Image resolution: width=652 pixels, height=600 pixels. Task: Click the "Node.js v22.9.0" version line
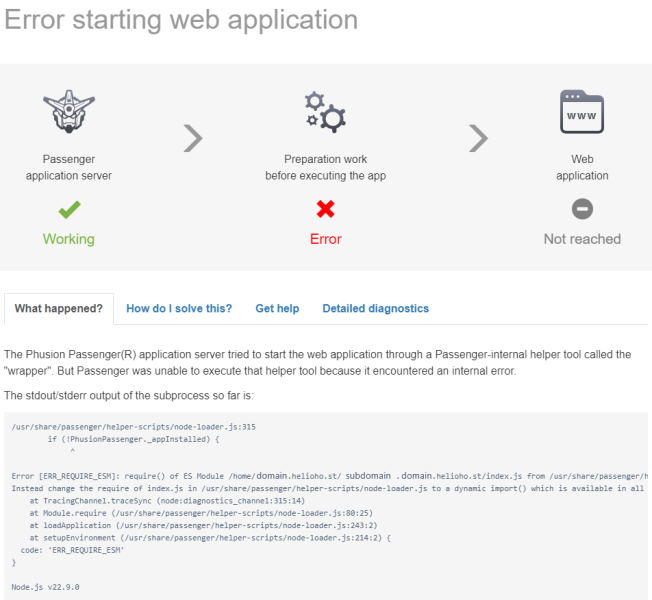point(45,587)
